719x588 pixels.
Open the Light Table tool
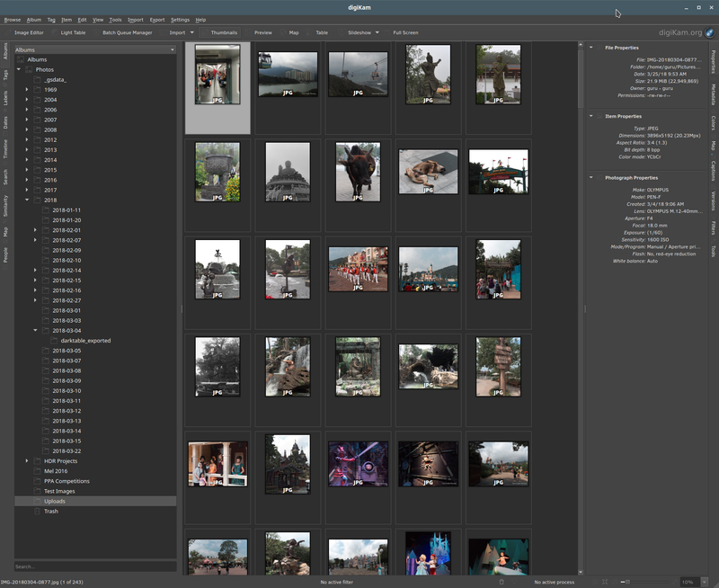tap(69, 32)
